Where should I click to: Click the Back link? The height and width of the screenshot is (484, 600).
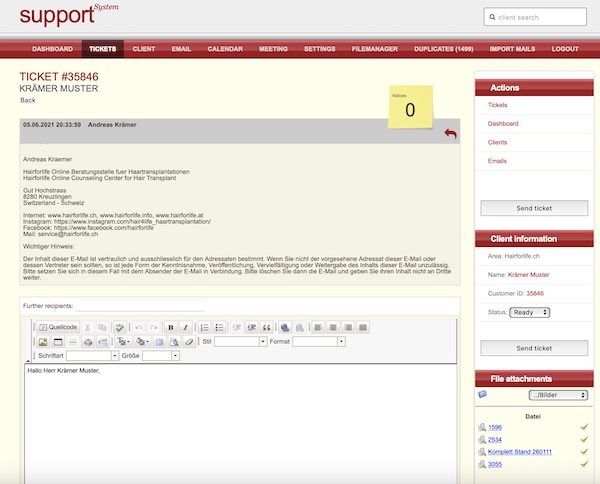(28, 100)
